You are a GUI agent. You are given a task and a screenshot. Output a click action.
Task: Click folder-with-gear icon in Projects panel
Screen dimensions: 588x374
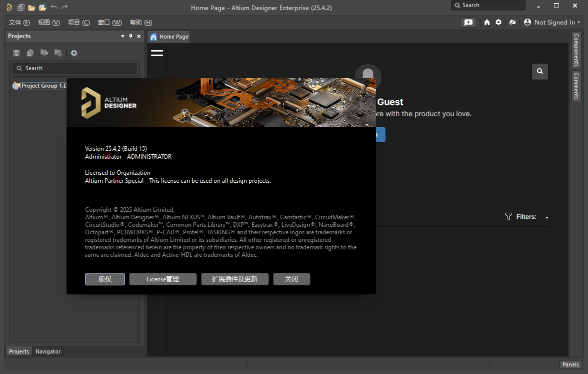point(58,53)
